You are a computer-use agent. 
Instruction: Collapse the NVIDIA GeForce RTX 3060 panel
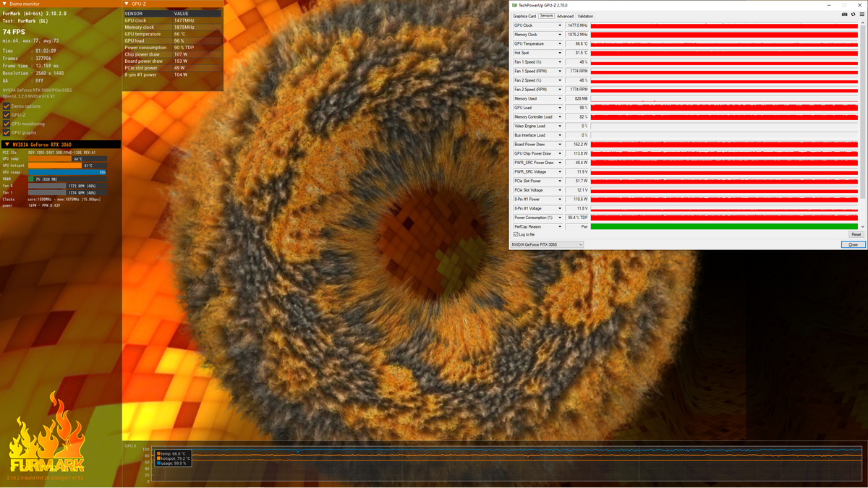tap(6, 145)
